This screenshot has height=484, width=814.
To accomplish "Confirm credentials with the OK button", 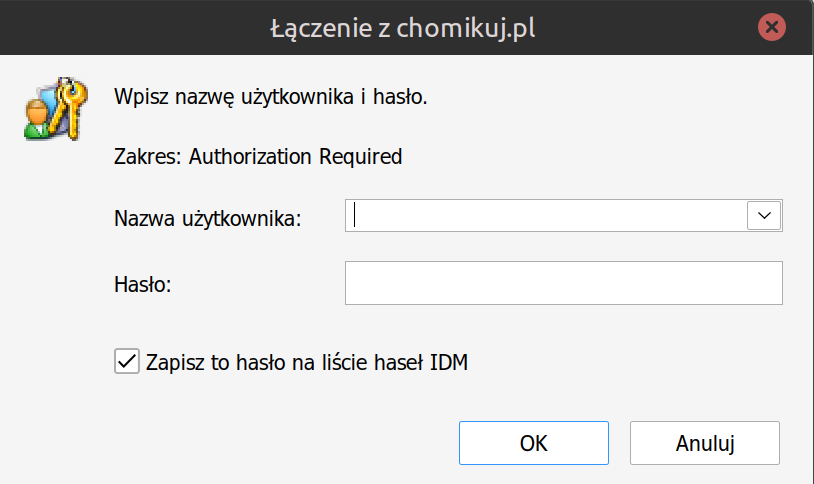I will [x=534, y=443].
